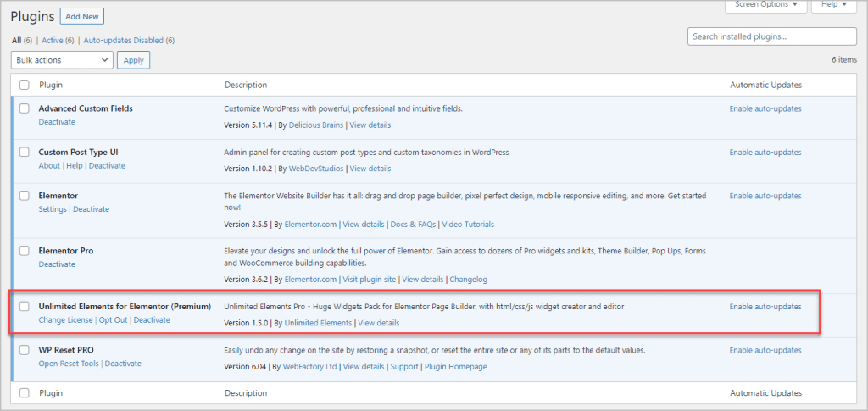This screenshot has height=411, width=868.
Task: Open Elementor Pro Changelog link
Action: [x=468, y=280]
